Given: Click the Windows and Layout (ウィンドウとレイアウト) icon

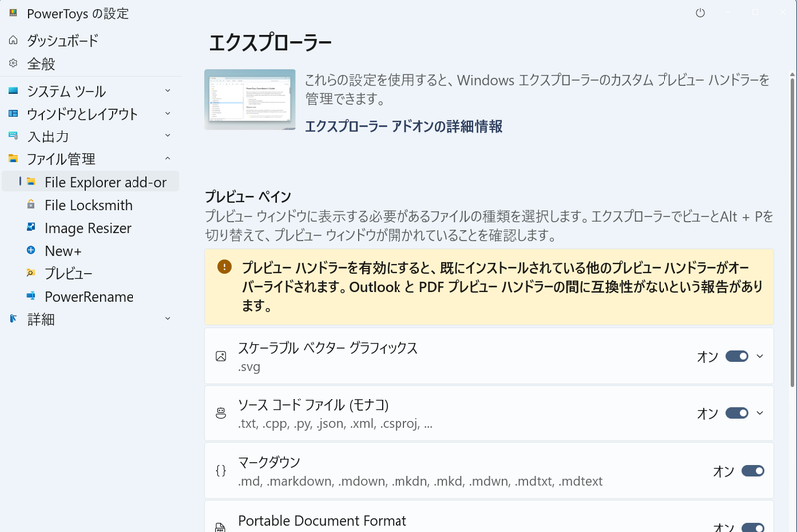Looking at the screenshot, I should click(x=13, y=114).
